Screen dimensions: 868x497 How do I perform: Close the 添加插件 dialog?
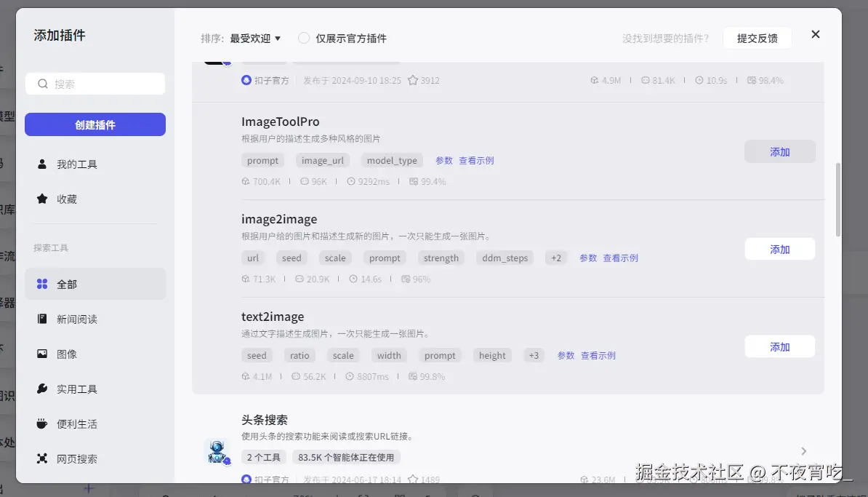pyautogui.click(x=816, y=34)
